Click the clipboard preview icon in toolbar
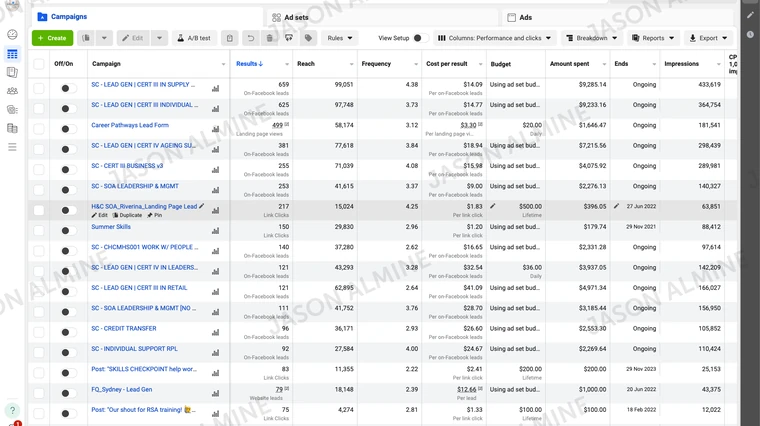Image resolution: width=760 pixels, height=426 pixels. [x=230, y=38]
